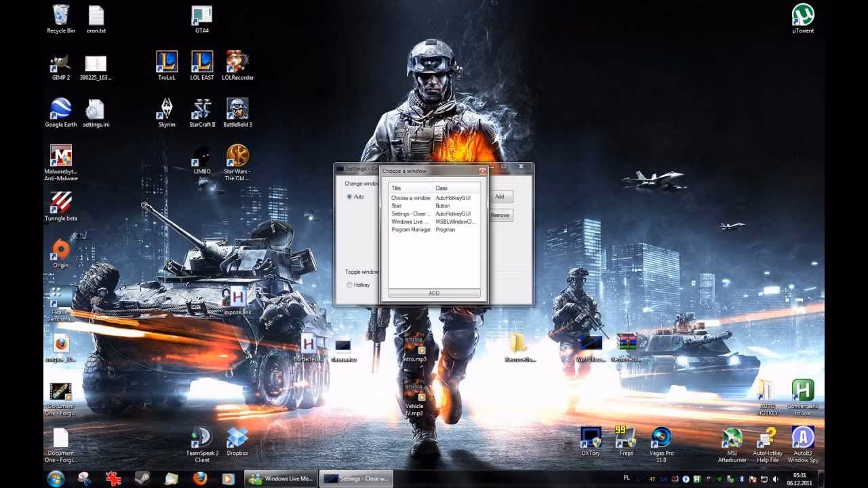Open the AutoHotkey Help File icon
This screenshot has height=488, width=868.
[768, 444]
